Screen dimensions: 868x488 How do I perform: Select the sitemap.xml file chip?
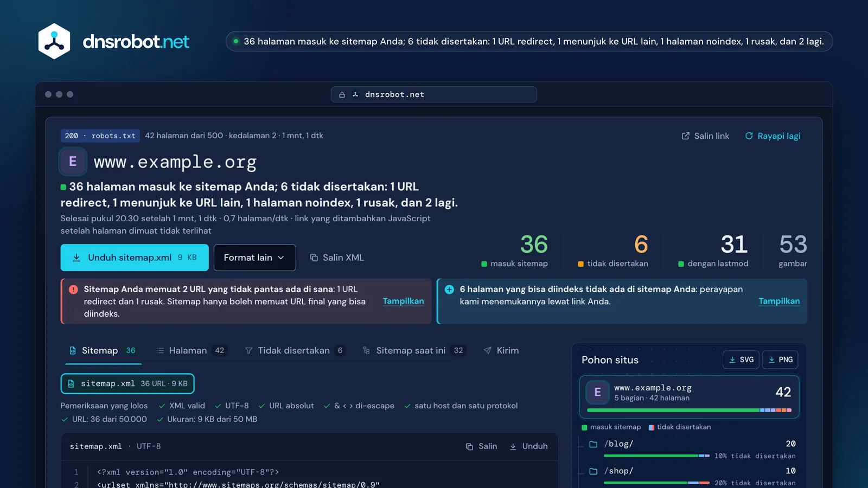(x=127, y=384)
